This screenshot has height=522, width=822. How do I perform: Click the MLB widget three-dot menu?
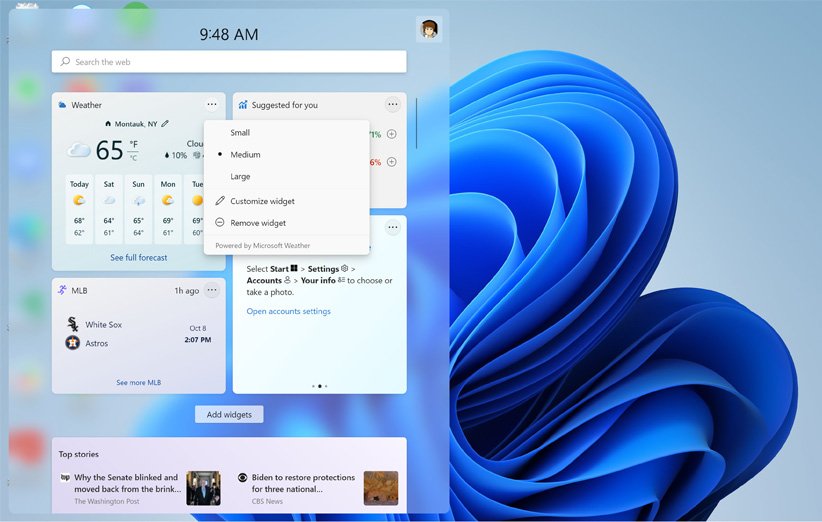pos(212,290)
